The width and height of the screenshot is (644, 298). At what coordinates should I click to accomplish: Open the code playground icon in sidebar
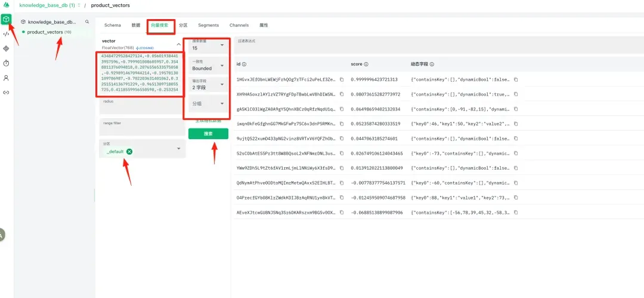point(6,34)
